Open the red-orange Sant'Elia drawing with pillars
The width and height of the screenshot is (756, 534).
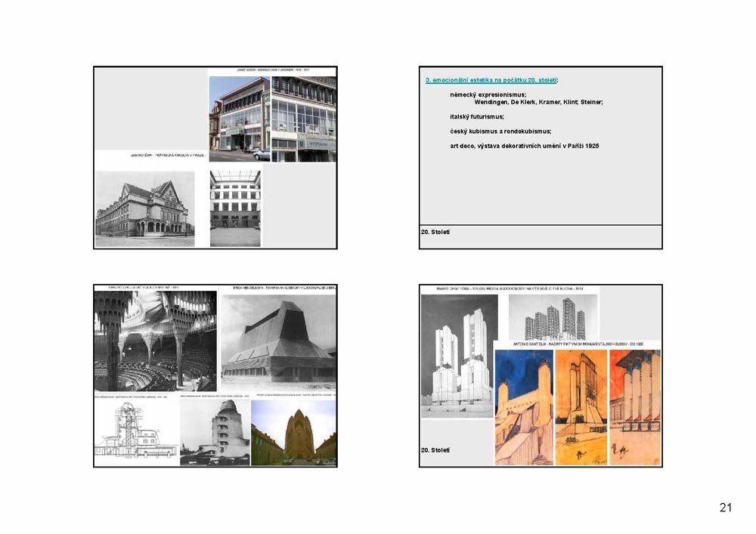tap(635, 407)
